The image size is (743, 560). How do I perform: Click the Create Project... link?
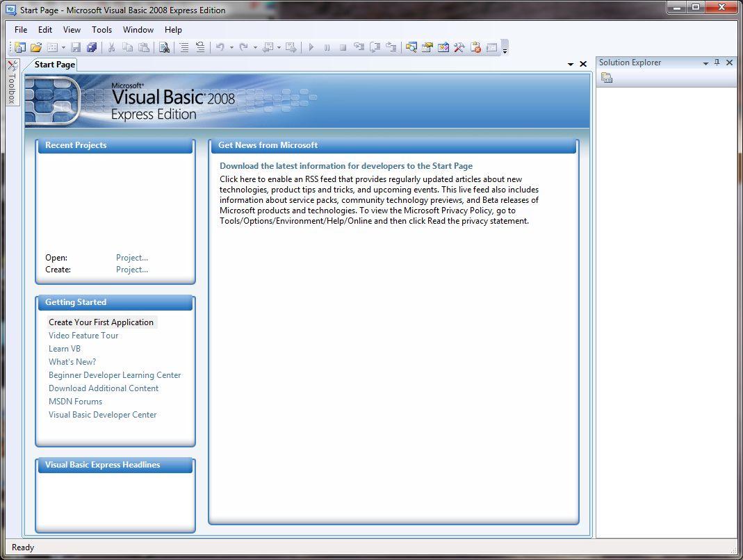point(132,270)
